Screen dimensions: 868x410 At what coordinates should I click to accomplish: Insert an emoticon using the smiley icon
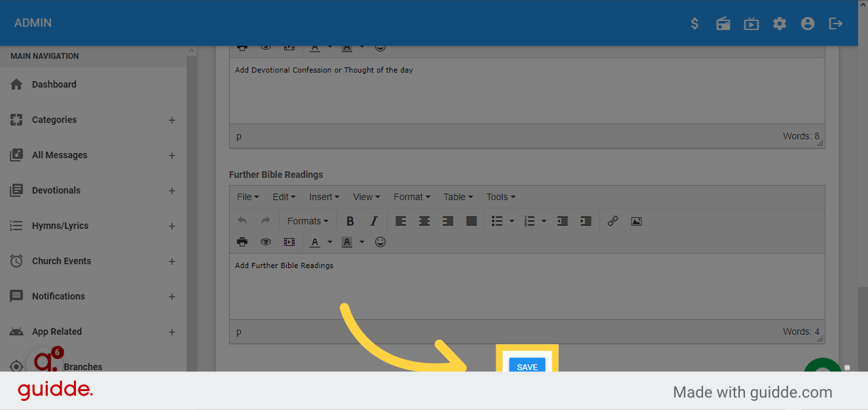380,242
